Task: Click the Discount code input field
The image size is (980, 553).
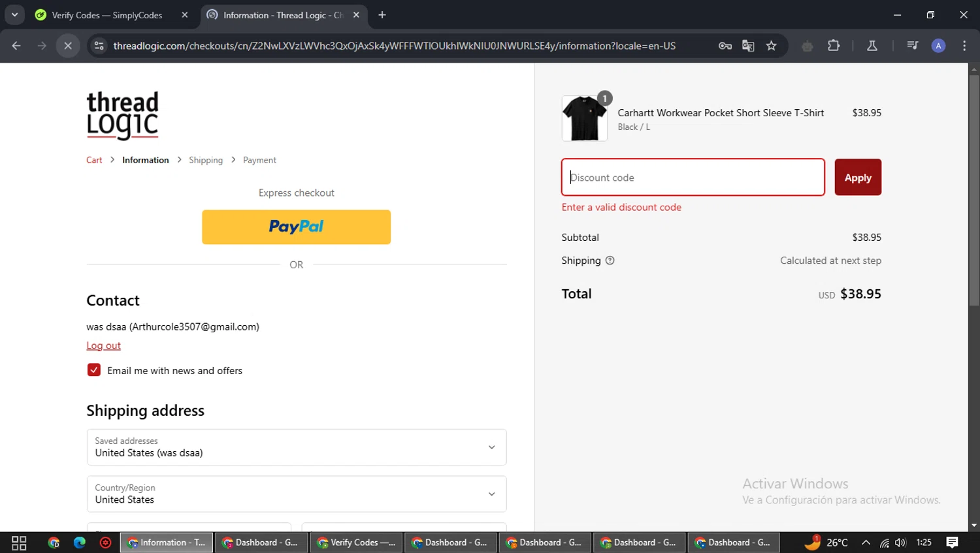Action: point(693,178)
